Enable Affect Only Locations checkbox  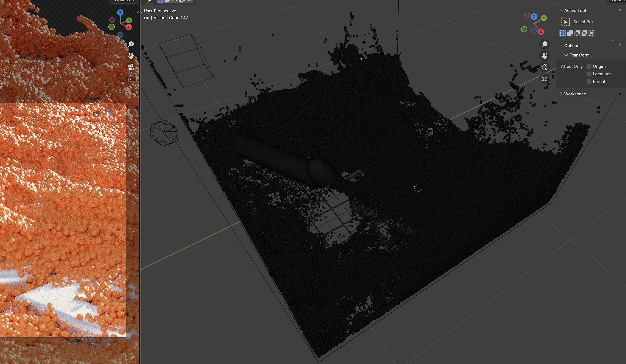(589, 74)
